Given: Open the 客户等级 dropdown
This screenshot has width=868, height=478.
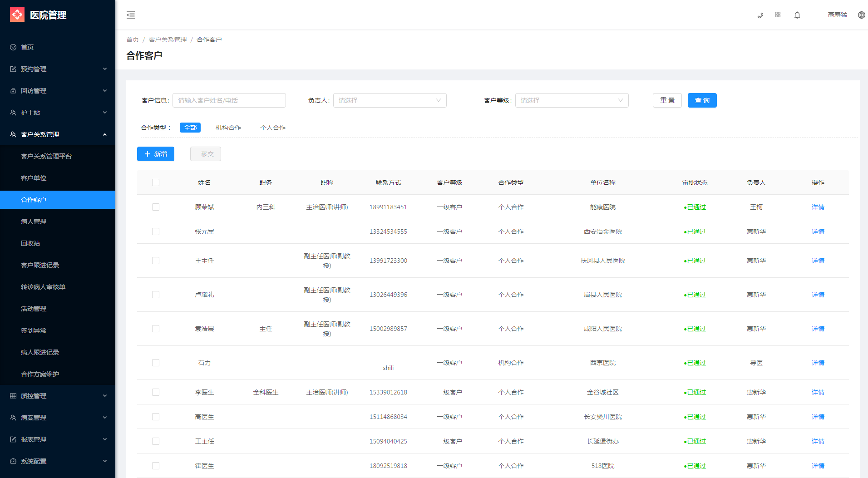Looking at the screenshot, I should click(x=572, y=100).
